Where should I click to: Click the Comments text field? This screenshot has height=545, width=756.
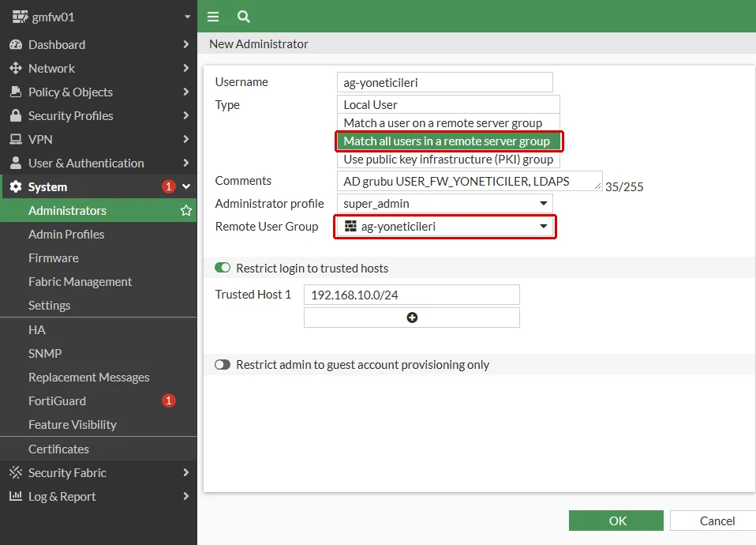[470, 181]
